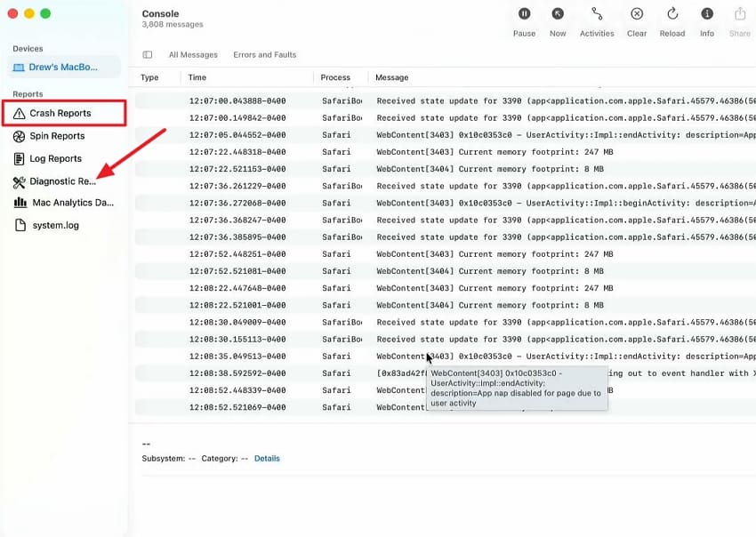Clear the console messages
The image size is (756, 537).
coord(637,21)
